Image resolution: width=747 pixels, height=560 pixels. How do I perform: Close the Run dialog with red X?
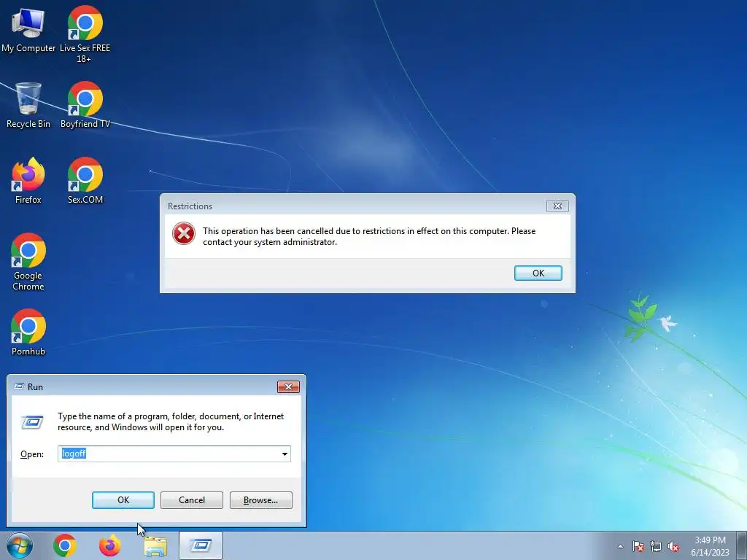pyautogui.click(x=288, y=386)
